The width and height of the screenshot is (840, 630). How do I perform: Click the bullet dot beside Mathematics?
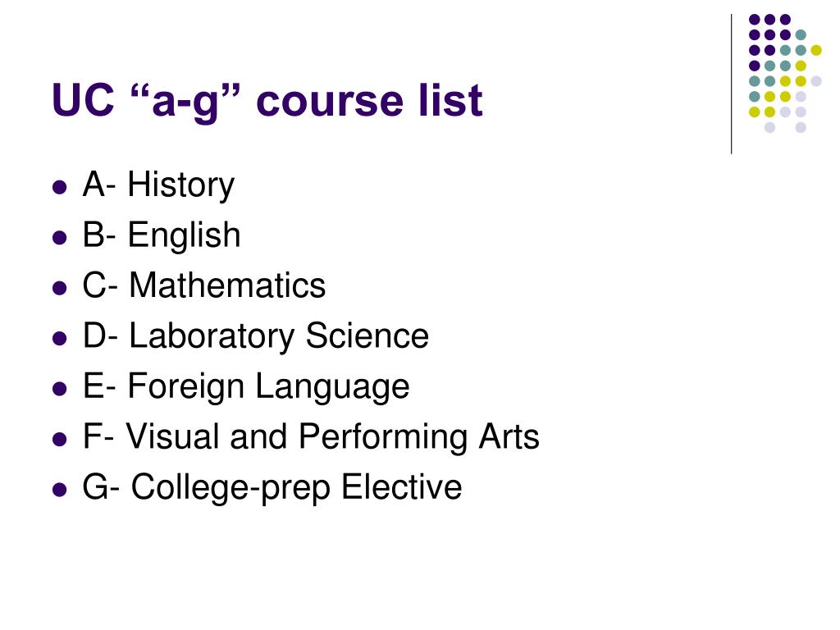(x=60, y=288)
